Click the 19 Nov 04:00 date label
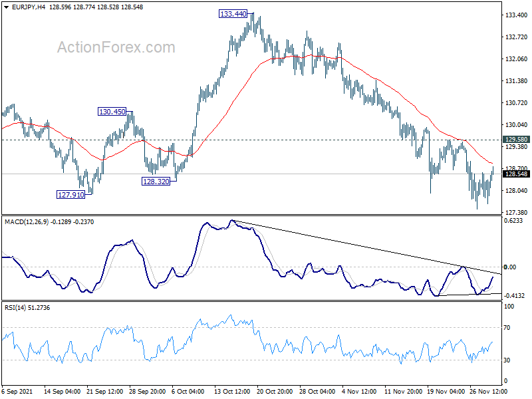The width and height of the screenshot is (532, 399). pos(446,392)
